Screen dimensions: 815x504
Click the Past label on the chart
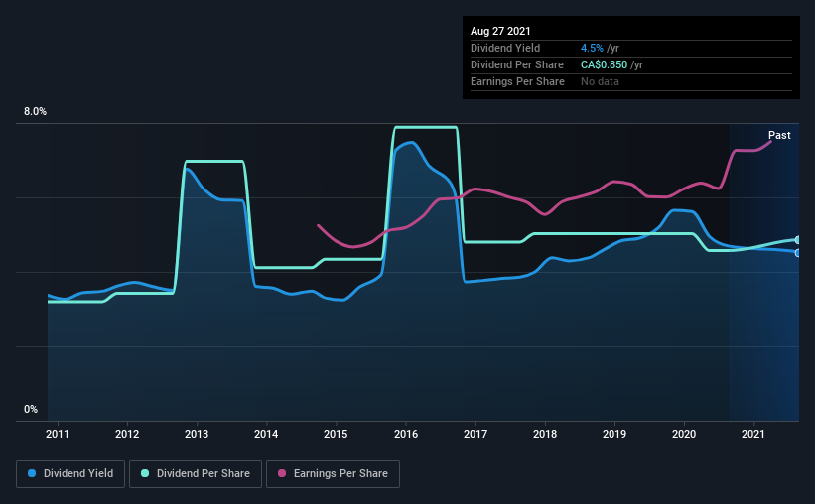[x=779, y=135]
